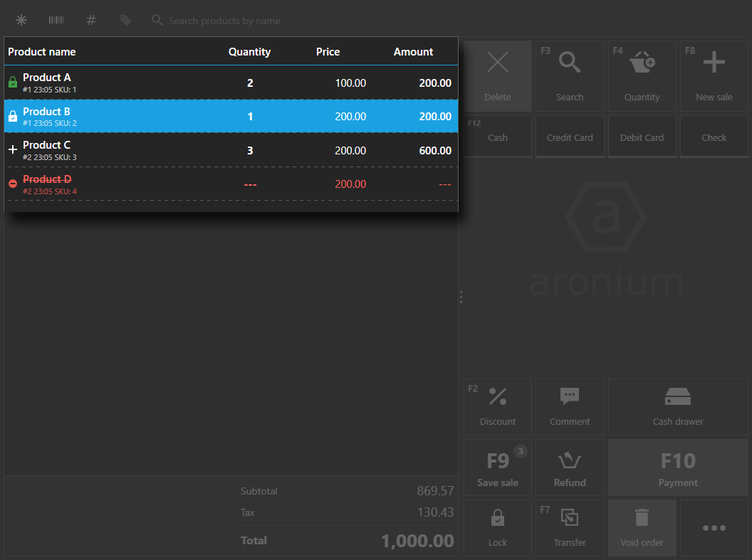Viewport: 752px width, 560px height.
Task: Select the barcode scan icon
Action: coord(56,21)
